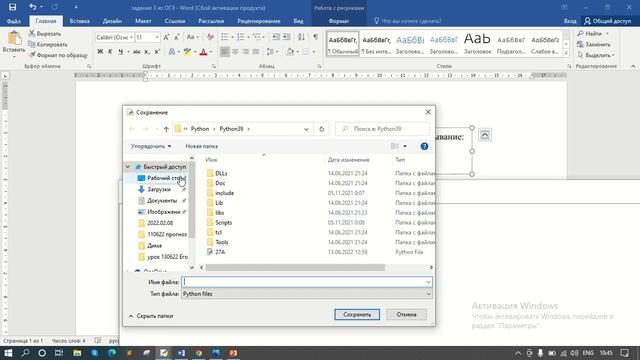Viewport: 640px width, 360px height.
Task: Click search magnifier on Windows taskbar
Action: [25, 353]
